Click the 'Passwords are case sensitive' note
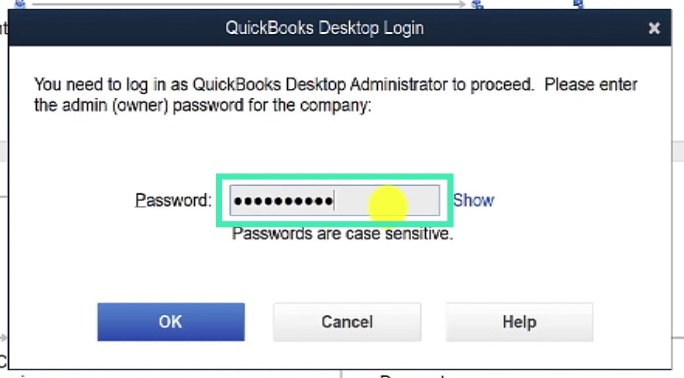Image resolution: width=684 pixels, height=378 pixels. coord(342,234)
